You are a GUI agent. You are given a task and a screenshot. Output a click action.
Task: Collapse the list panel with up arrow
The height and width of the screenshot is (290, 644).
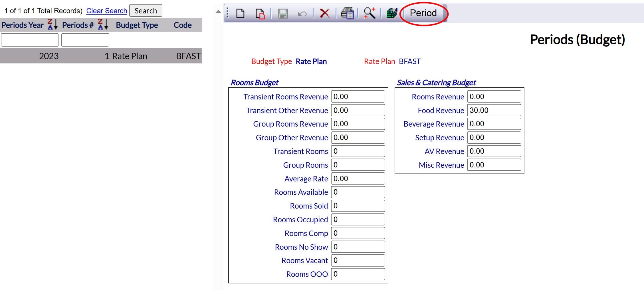[218, 12]
